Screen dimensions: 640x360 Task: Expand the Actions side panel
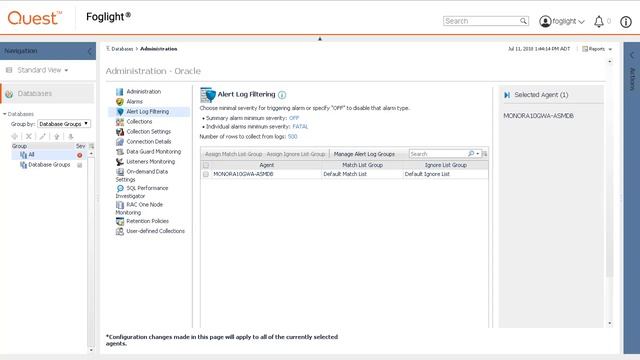pyautogui.click(x=632, y=55)
